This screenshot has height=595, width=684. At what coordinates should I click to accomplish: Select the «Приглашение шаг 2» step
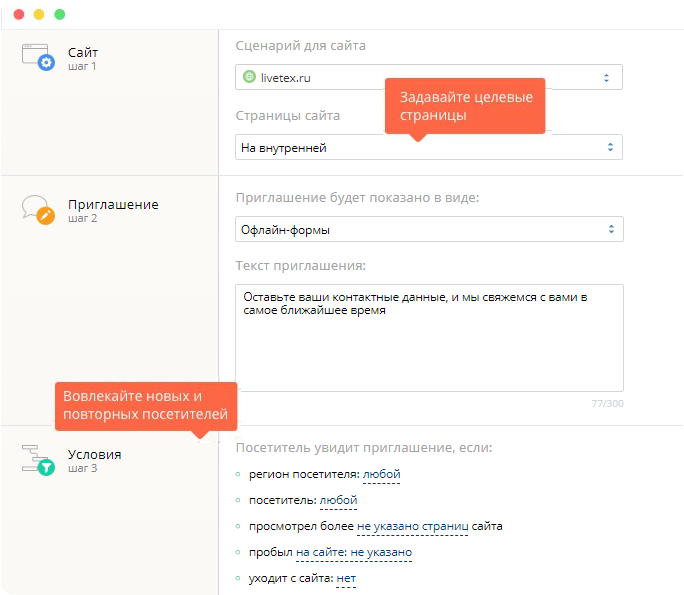113,211
